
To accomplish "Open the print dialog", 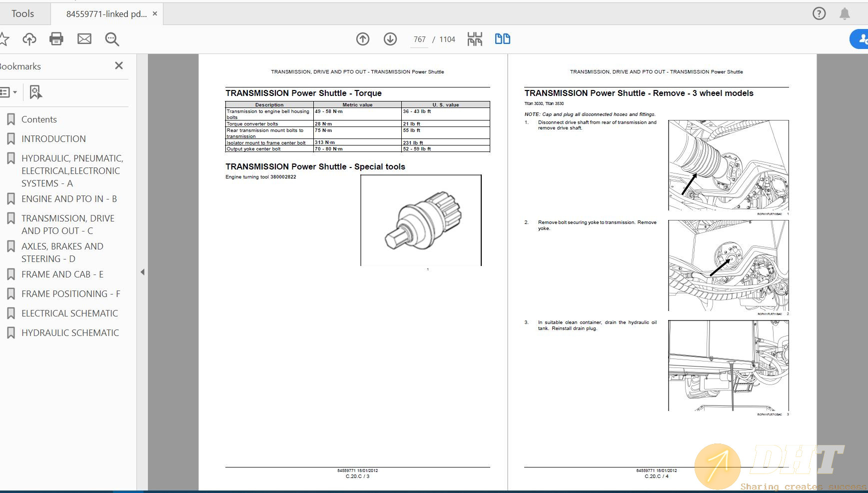I will (56, 38).
